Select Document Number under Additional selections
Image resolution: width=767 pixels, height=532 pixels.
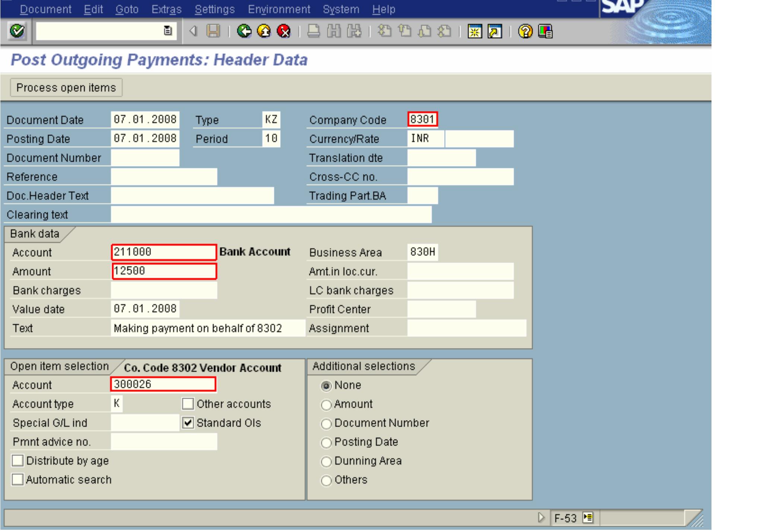327,423
